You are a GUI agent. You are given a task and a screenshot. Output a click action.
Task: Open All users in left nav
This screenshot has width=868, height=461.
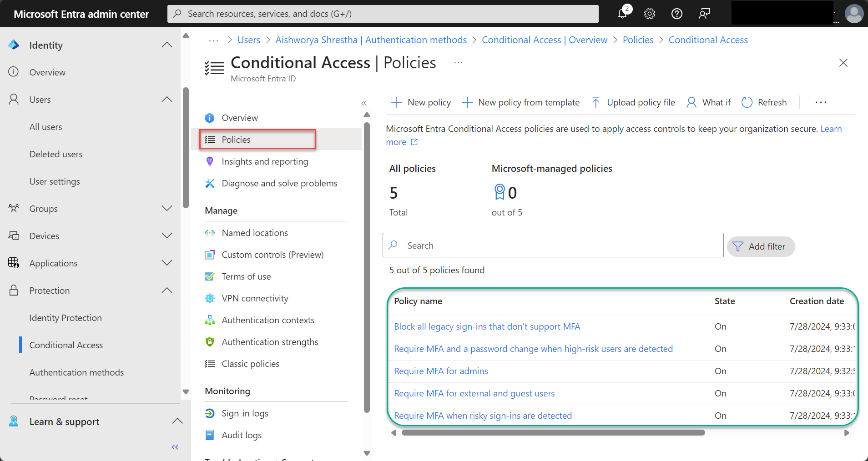[46, 127]
